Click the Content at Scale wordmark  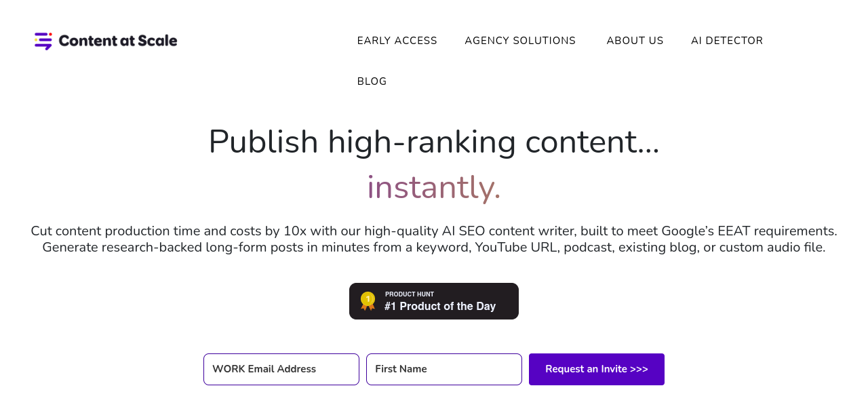[118, 41]
